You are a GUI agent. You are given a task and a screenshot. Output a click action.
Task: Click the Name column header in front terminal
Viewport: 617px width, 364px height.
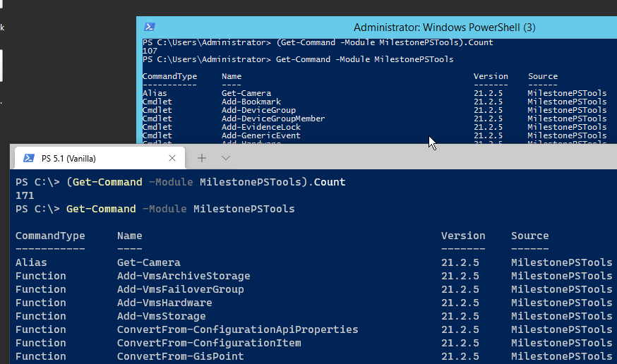click(x=129, y=236)
